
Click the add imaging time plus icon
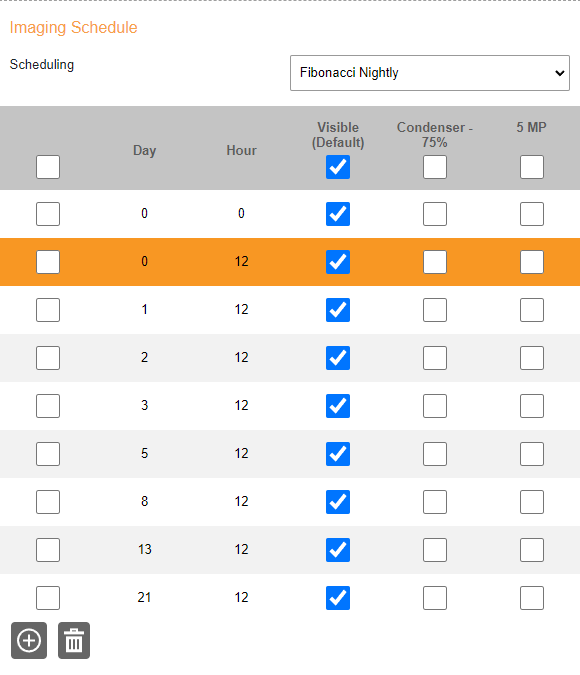point(29,641)
